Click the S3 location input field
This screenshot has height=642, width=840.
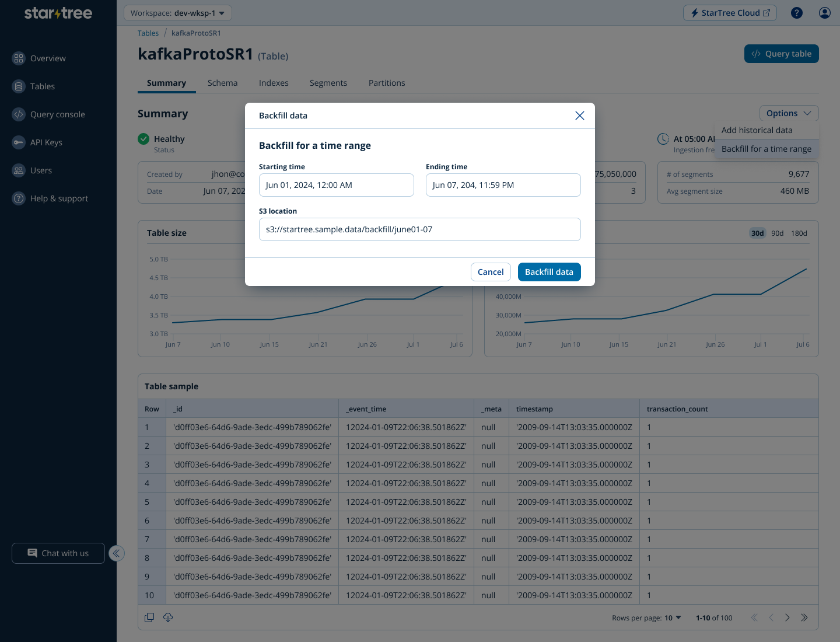[419, 229]
